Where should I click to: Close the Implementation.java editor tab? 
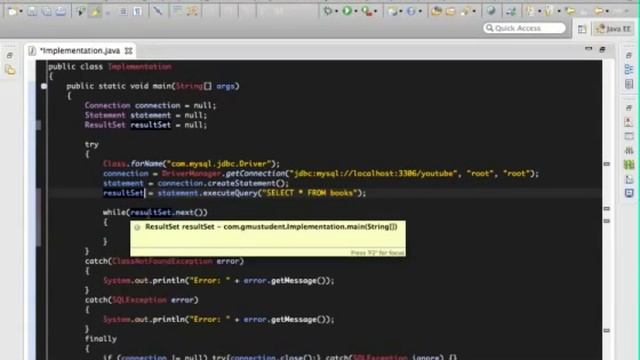click(129, 51)
